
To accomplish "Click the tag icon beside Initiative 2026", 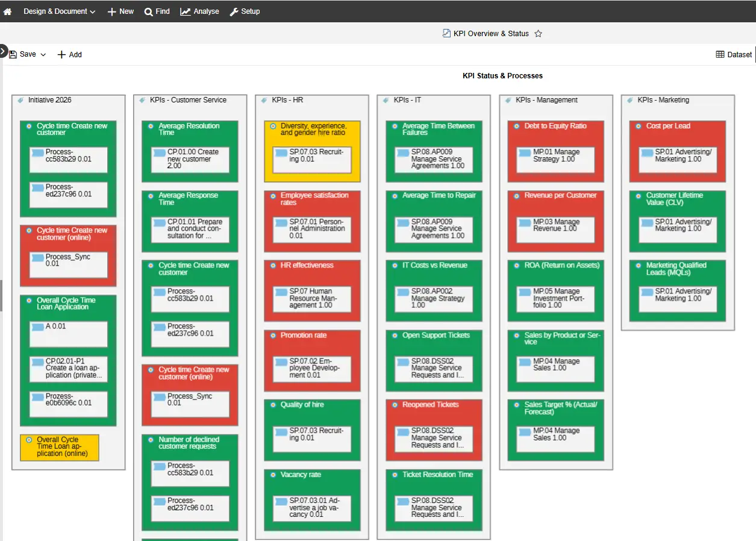I will click(x=20, y=100).
